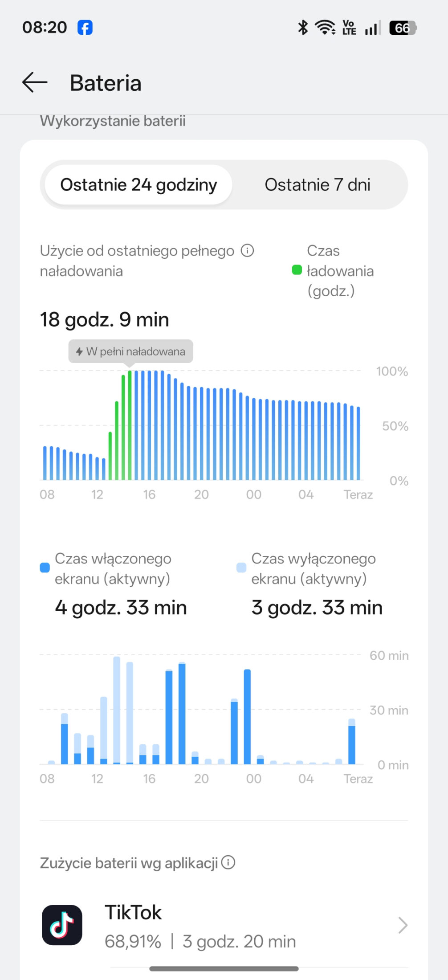This screenshot has height=980, width=448.
Task: Tap blue screen-on time legend square
Action: click(45, 568)
